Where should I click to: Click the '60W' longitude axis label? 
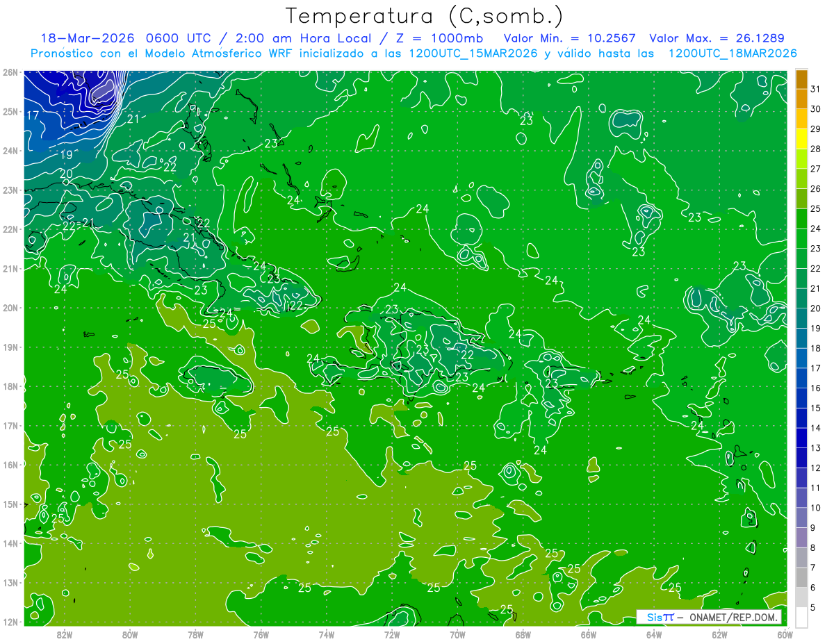tap(785, 635)
